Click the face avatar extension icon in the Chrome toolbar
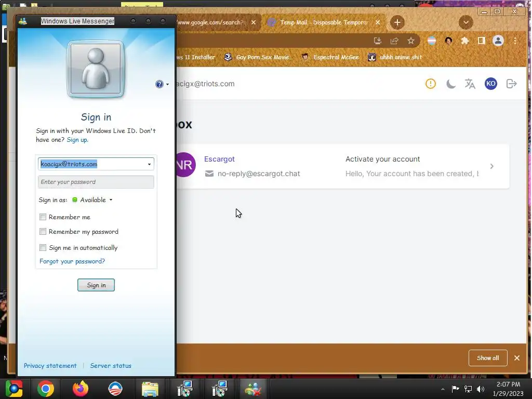 pos(448,41)
